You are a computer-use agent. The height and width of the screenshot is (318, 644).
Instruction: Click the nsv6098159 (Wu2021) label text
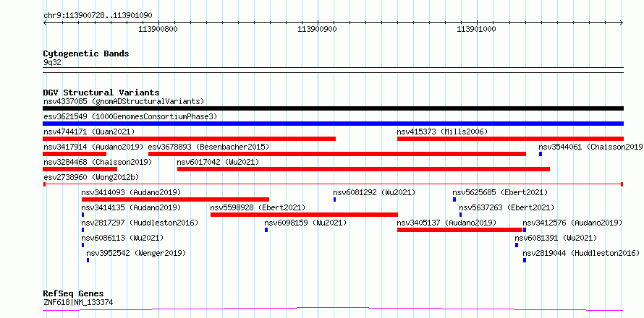(305, 223)
